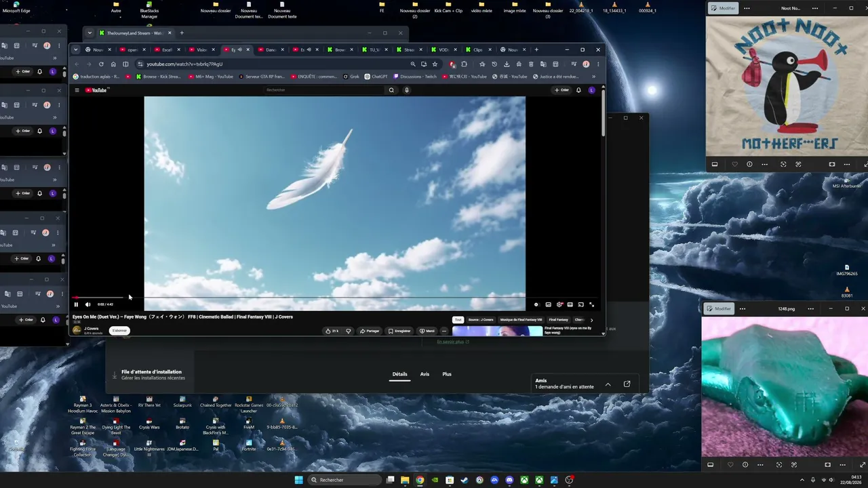Click the YouTube Rechercher search field

(324, 90)
